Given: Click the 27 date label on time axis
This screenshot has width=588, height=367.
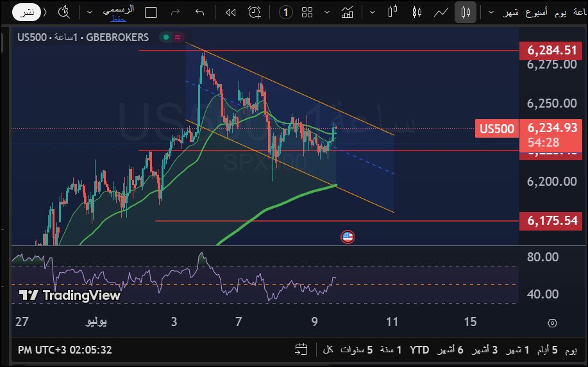Looking at the screenshot, I should pos(22,322).
